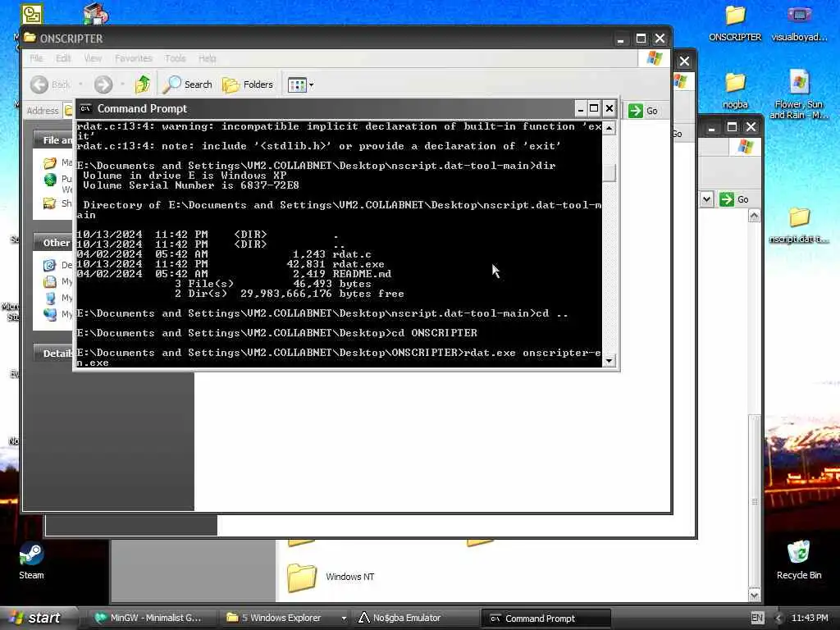
Task: Open the View menu in ONSCRIPTER window
Action: click(92, 58)
